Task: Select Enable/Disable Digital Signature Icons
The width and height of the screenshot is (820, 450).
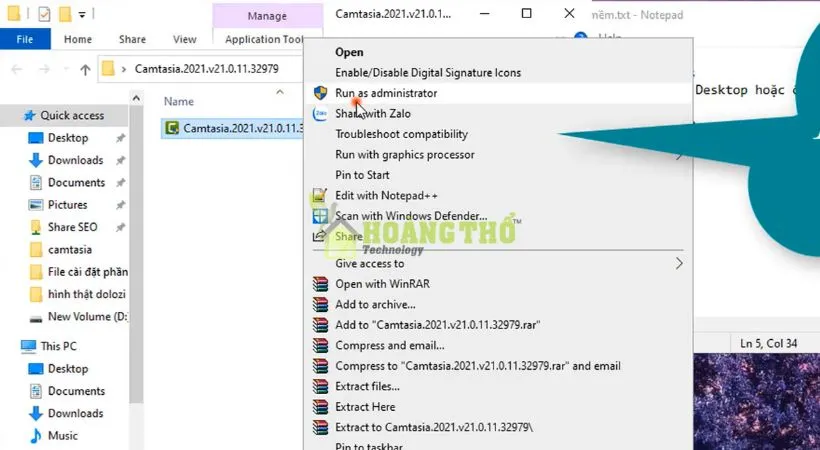Action: click(x=428, y=73)
